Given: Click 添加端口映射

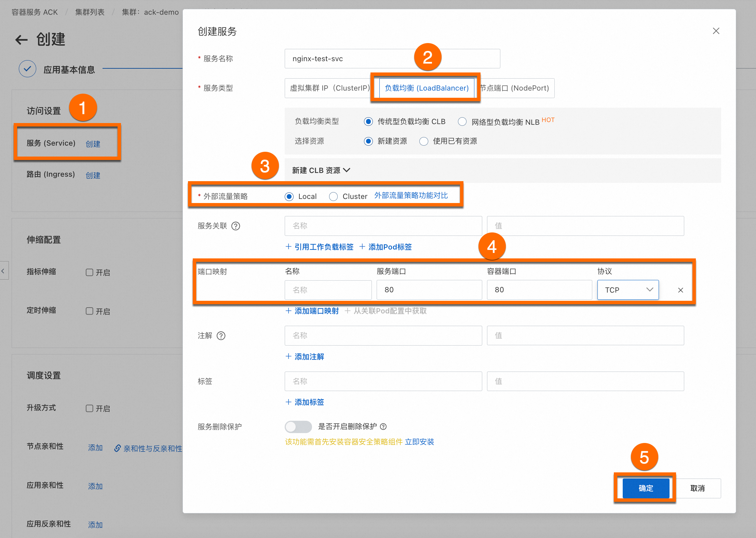Looking at the screenshot, I should tap(312, 311).
